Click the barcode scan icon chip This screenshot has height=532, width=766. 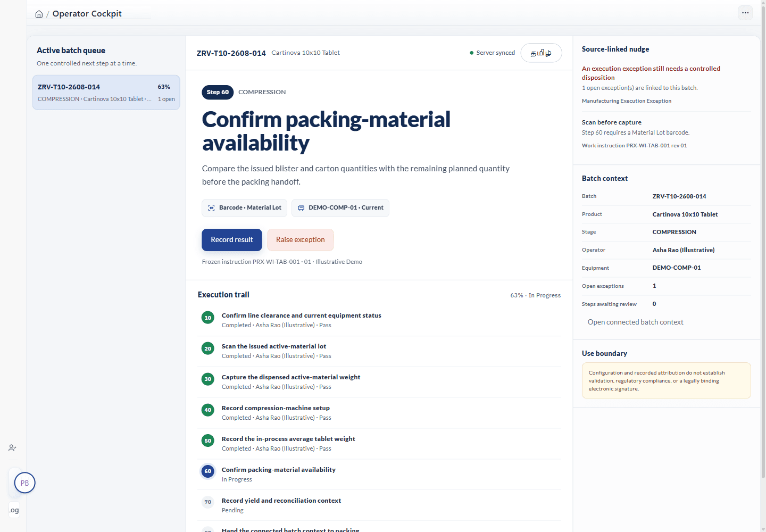coord(212,208)
